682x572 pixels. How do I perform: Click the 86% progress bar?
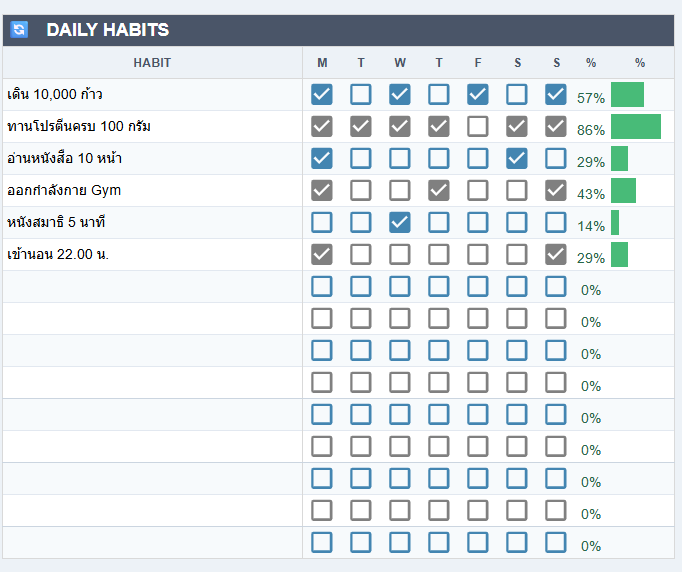[x=636, y=127]
